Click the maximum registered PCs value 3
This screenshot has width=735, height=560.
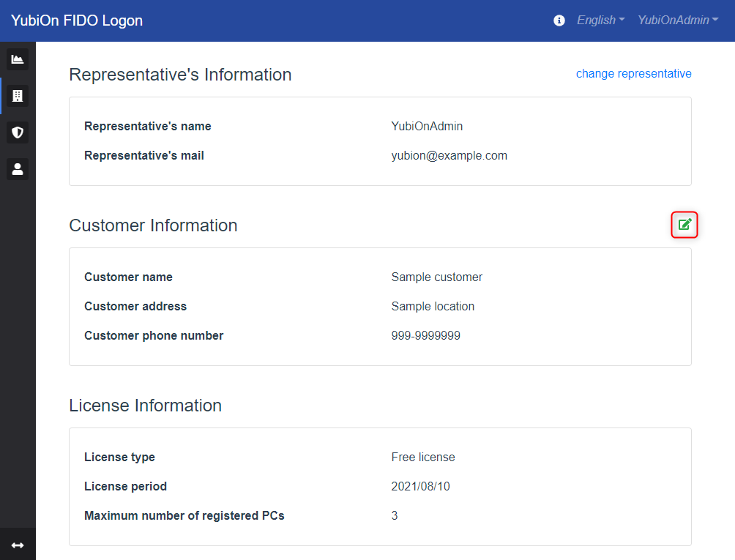coord(394,515)
